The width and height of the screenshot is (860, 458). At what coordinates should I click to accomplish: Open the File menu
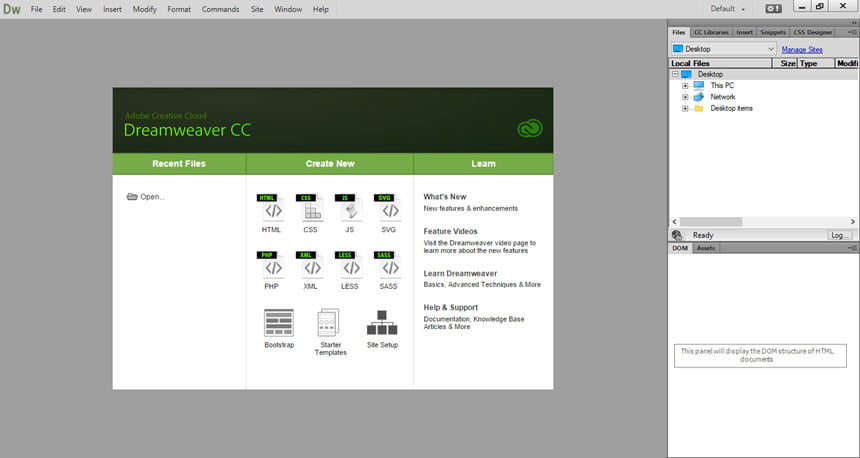(36, 9)
